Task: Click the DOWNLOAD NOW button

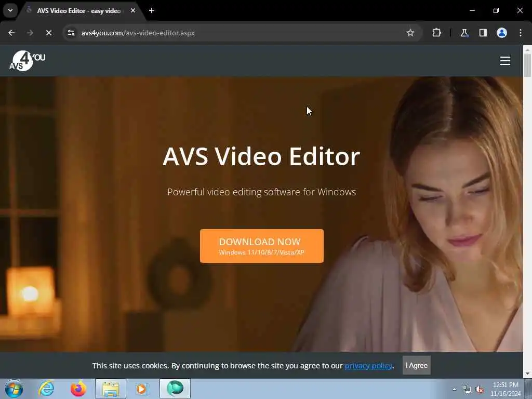Action: 262,246
